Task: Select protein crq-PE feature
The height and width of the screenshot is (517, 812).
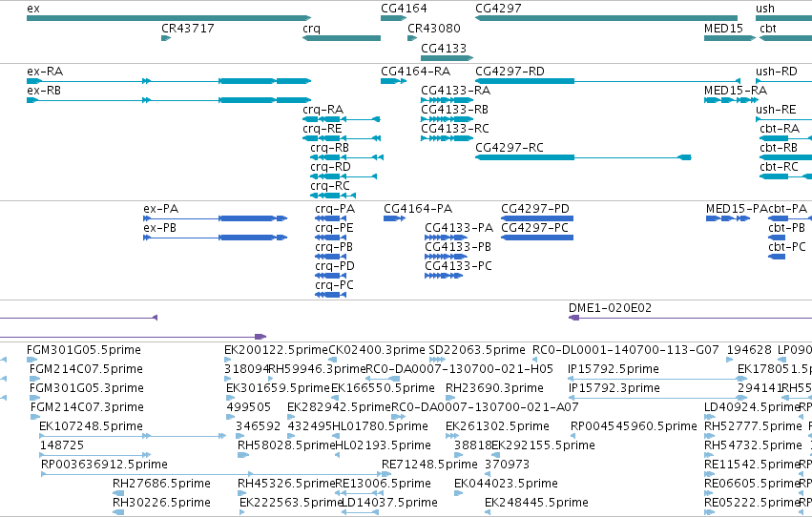Action: coord(330,238)
